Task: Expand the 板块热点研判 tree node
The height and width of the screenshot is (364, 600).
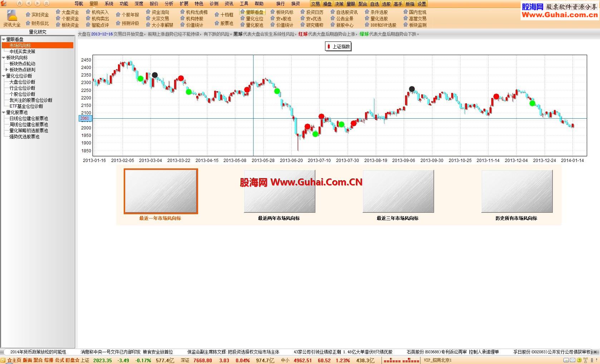Action: [x=6, y=70]
